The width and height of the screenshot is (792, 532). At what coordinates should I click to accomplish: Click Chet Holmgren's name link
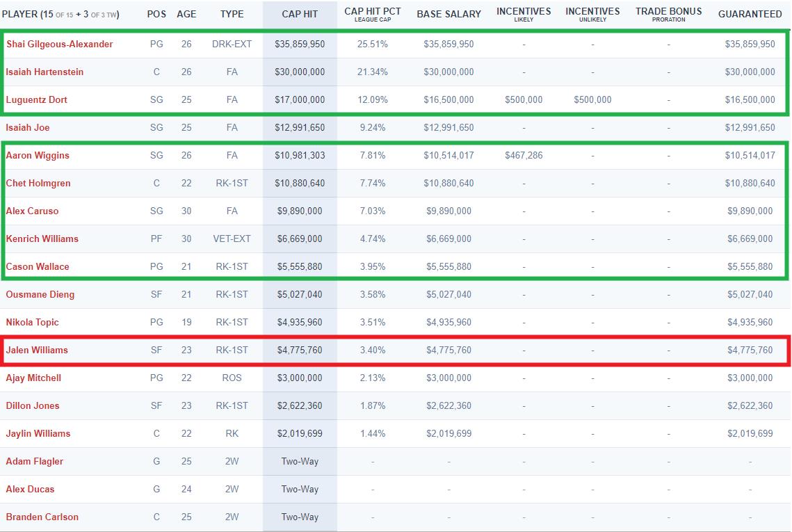[x=38, y=183]
